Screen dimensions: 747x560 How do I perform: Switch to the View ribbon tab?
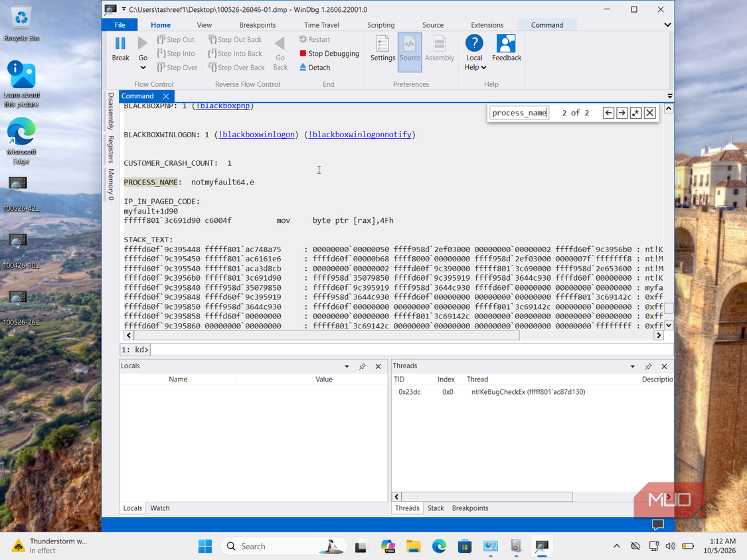click(205, 25)
